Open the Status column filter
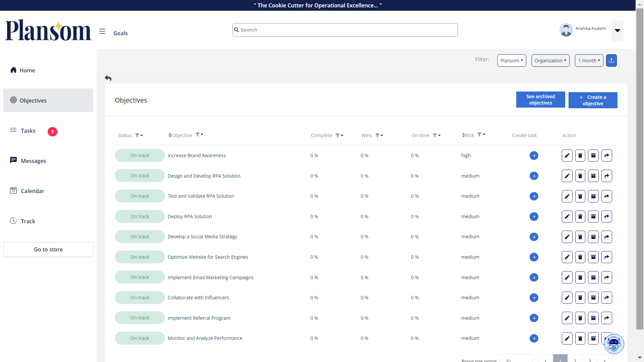Screen dimensions: 644x362 point(139,135)
